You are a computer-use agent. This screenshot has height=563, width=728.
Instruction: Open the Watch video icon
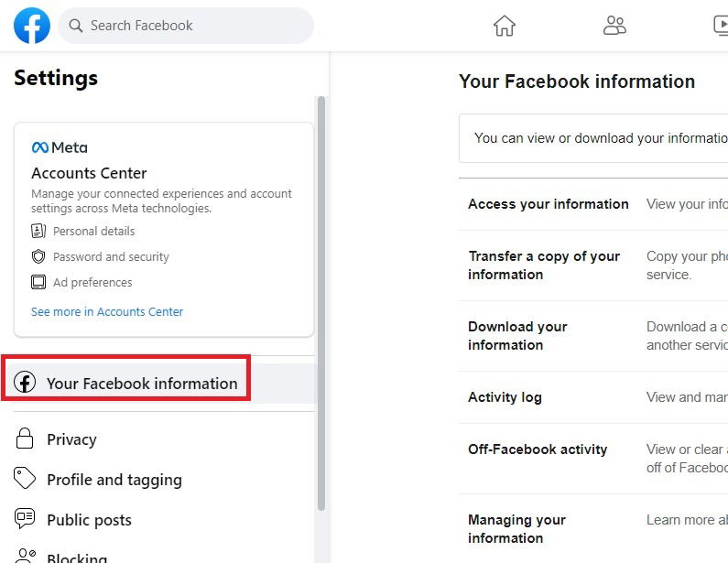tap(720, 26)
